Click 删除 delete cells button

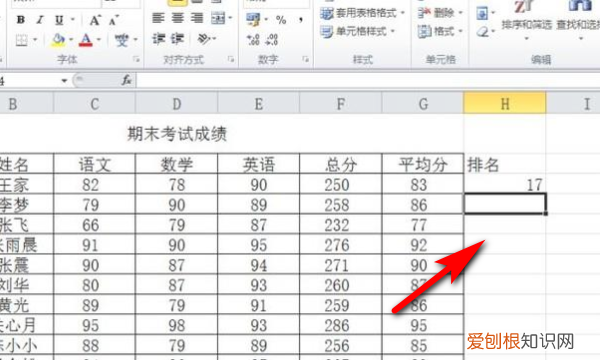pyautogui.click(x=440, y=13)
